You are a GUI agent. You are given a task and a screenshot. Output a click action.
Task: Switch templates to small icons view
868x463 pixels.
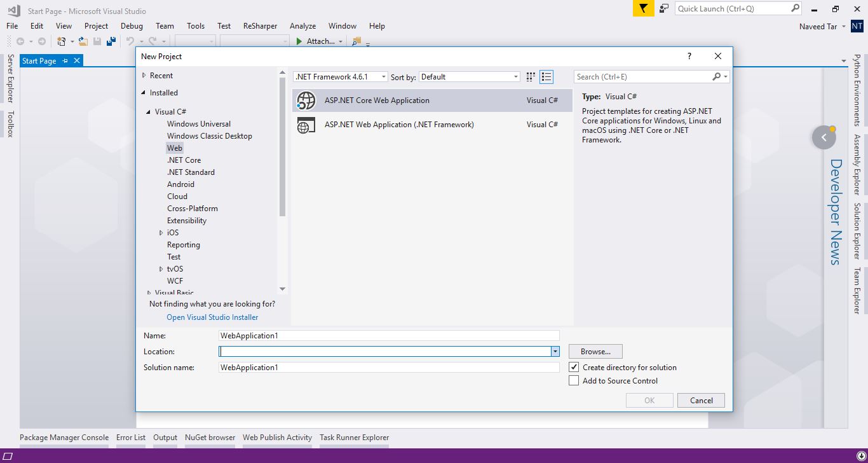click(x=531, y=77)
